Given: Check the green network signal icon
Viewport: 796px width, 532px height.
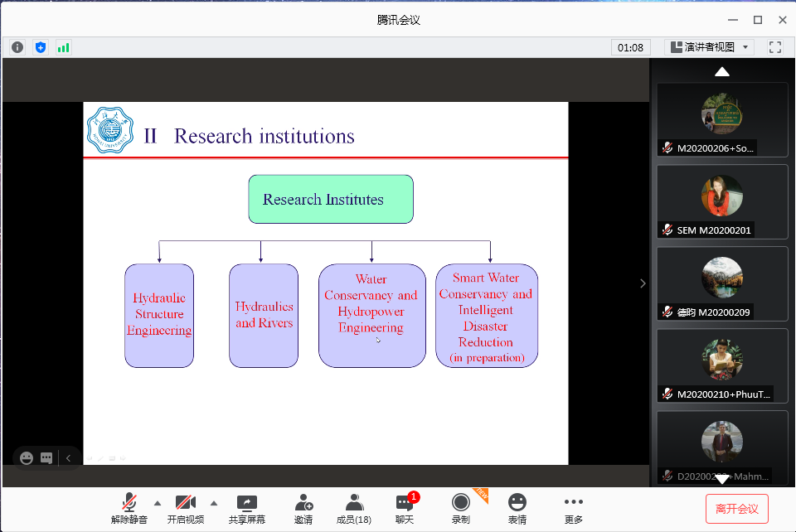Looking at the screenshot, I should pos(63,47).
